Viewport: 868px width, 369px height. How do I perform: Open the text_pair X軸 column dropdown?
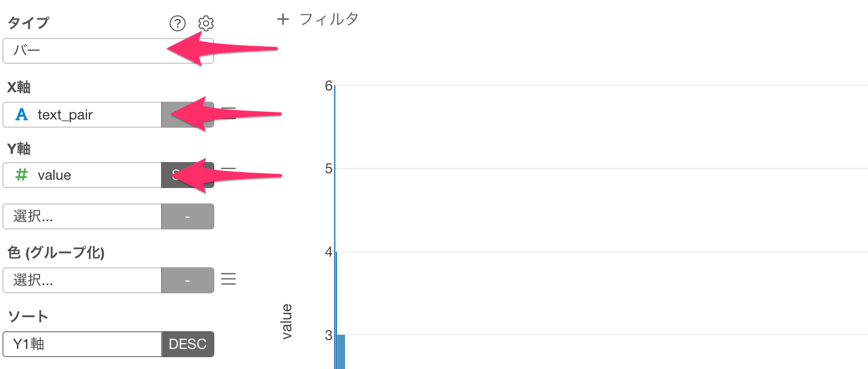tap(82, 115)
